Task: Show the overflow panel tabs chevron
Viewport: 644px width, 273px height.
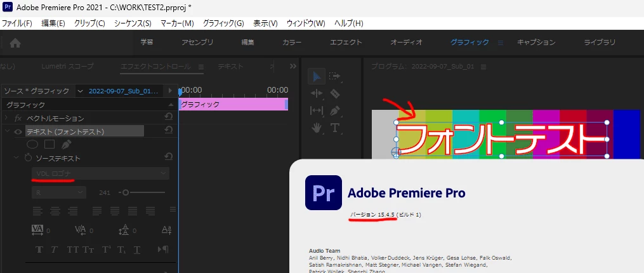Action: pos(293,66)
